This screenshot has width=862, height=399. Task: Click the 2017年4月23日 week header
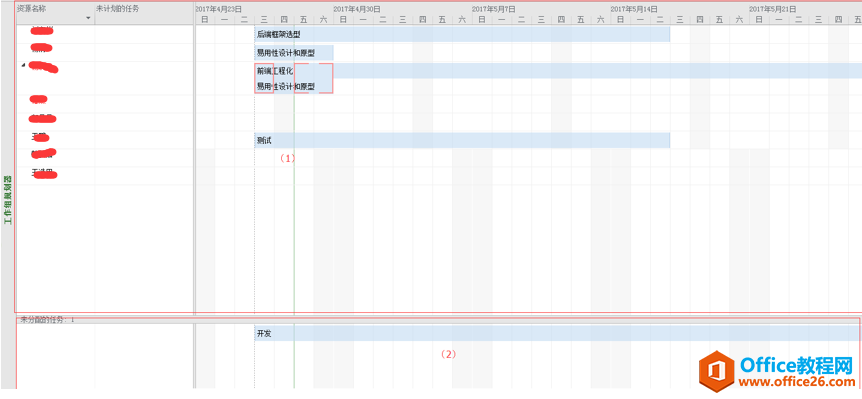coord(218,9)
